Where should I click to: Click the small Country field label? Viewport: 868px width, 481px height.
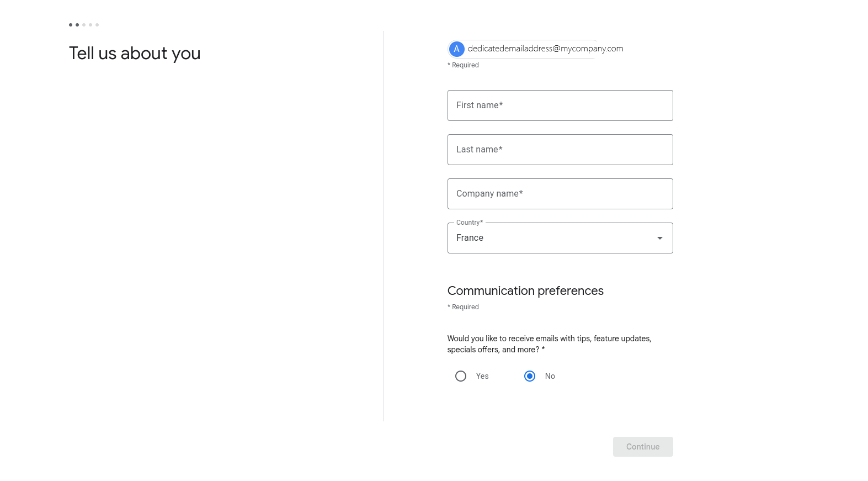(470, 223)
